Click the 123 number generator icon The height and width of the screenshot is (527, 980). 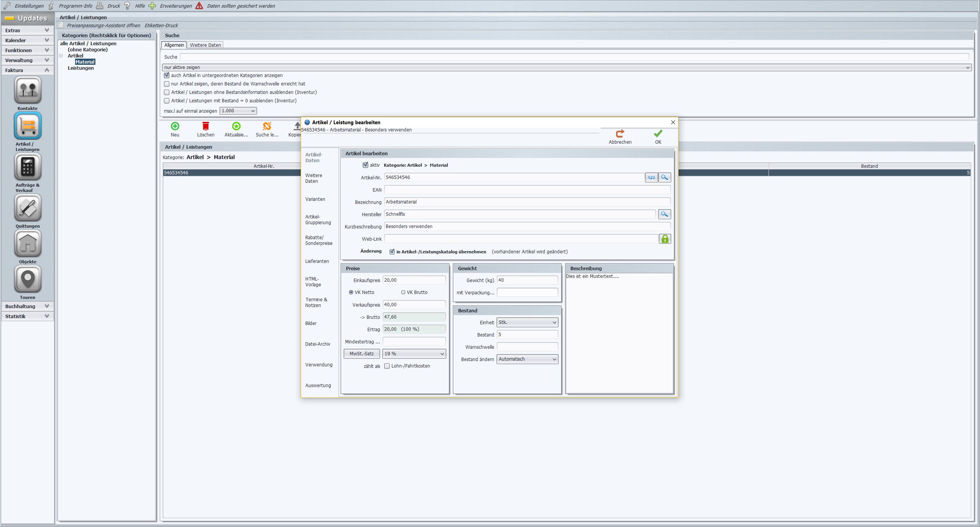click(651, 177)
